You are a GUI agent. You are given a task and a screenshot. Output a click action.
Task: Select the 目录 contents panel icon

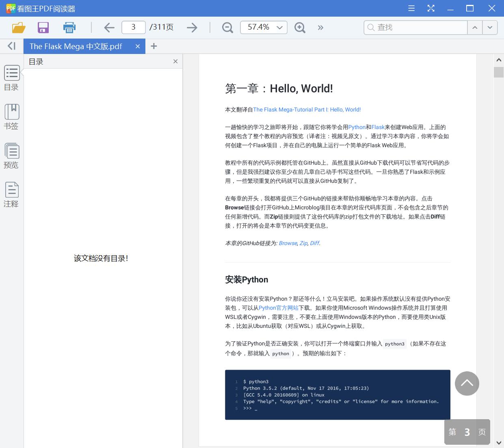(x=11, y=78)
